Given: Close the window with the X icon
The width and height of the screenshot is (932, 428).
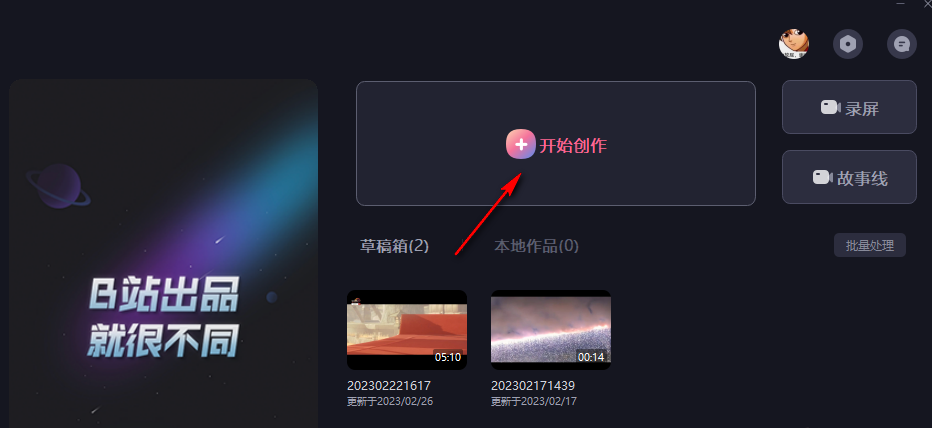Looking at the screenshot, I should [927, 3].
